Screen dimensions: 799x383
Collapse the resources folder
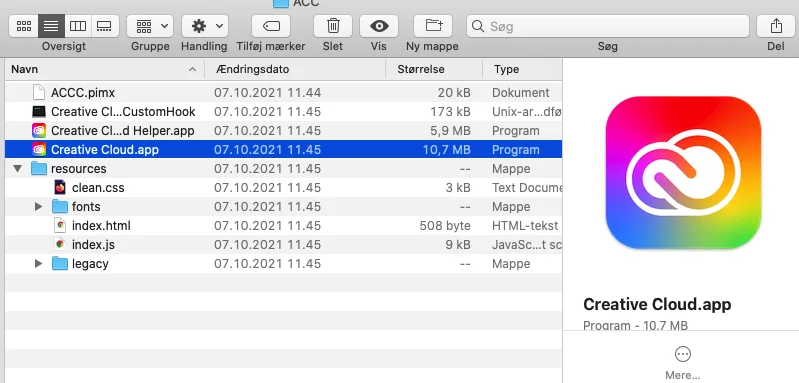click(18, 169)
